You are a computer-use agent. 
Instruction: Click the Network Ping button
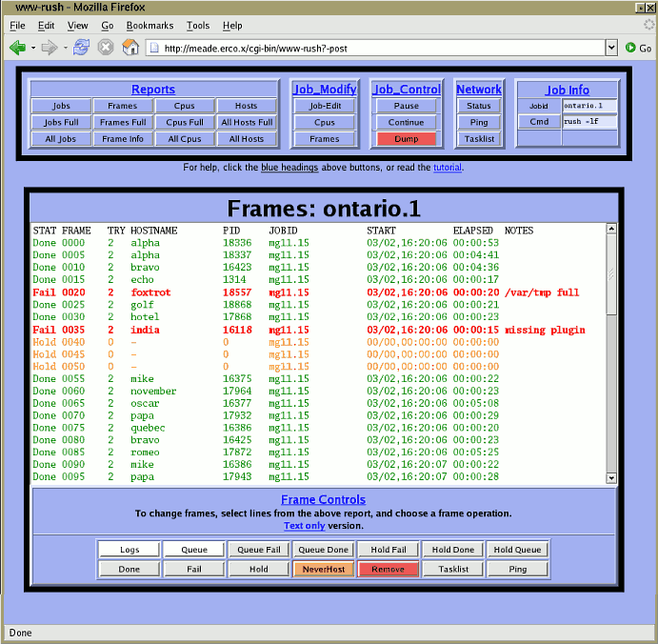(479, 122)
